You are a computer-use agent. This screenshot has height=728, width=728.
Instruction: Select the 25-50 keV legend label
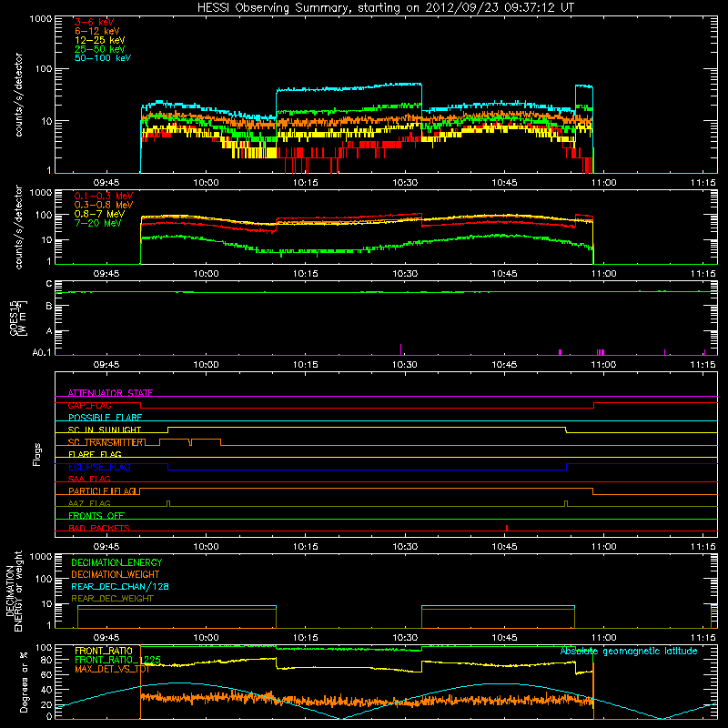[x=100, y=49]
